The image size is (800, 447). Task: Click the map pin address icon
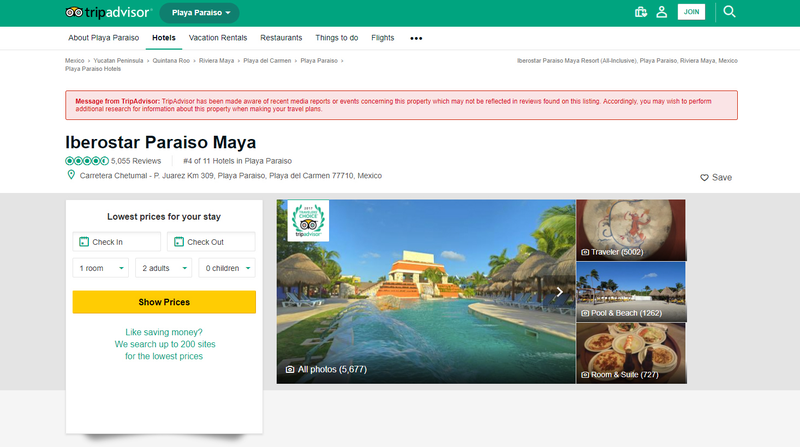tap(71, 175)
